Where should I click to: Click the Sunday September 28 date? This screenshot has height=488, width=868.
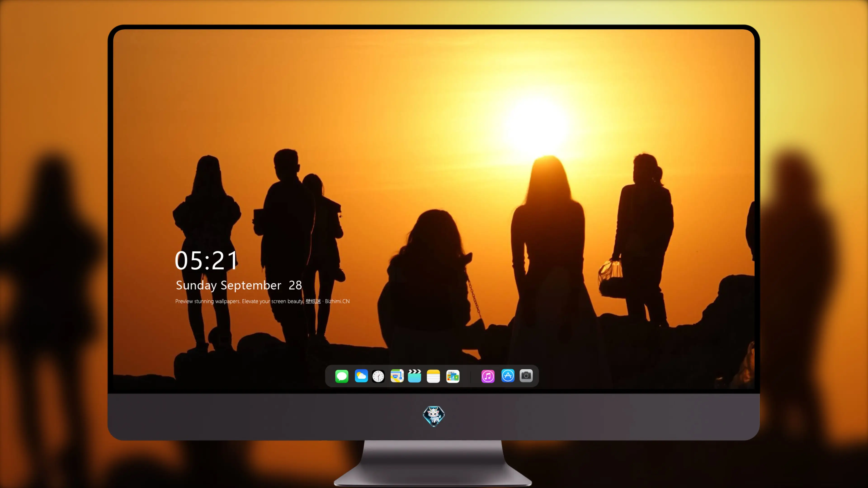click(x=238, y=285)
